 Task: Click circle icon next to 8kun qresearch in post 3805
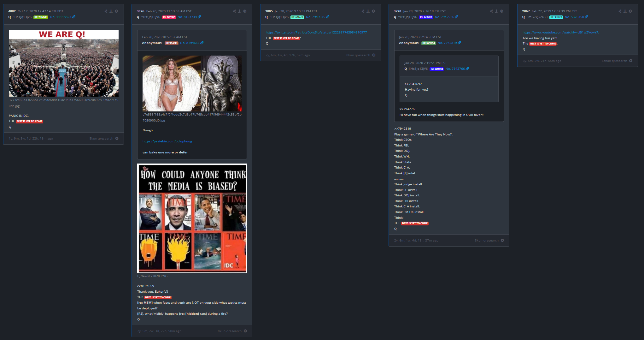[x=374, y=55]
